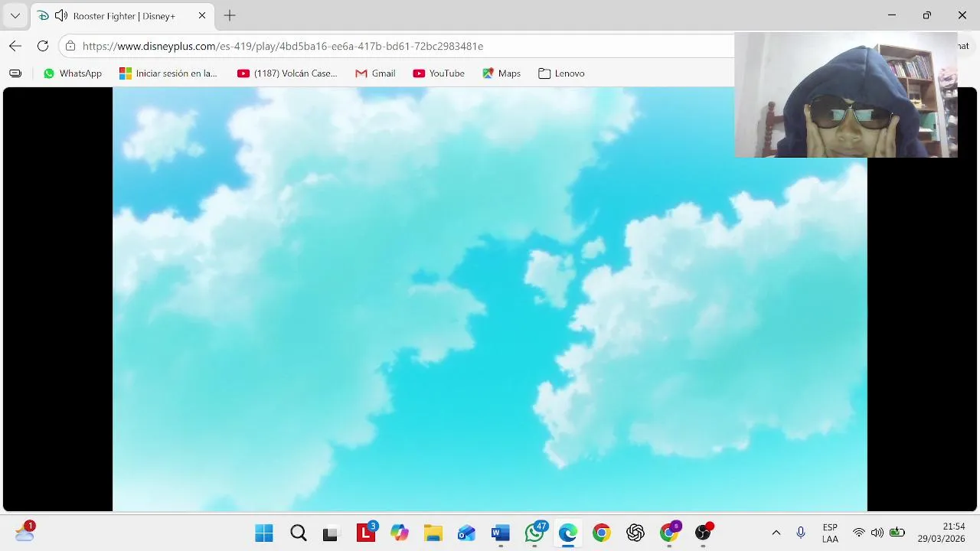Image resolution: width=980 pixels, height=551 pixels.
Task: Open ChatGPT app from taskbar
Action: [x=635, y=533]
